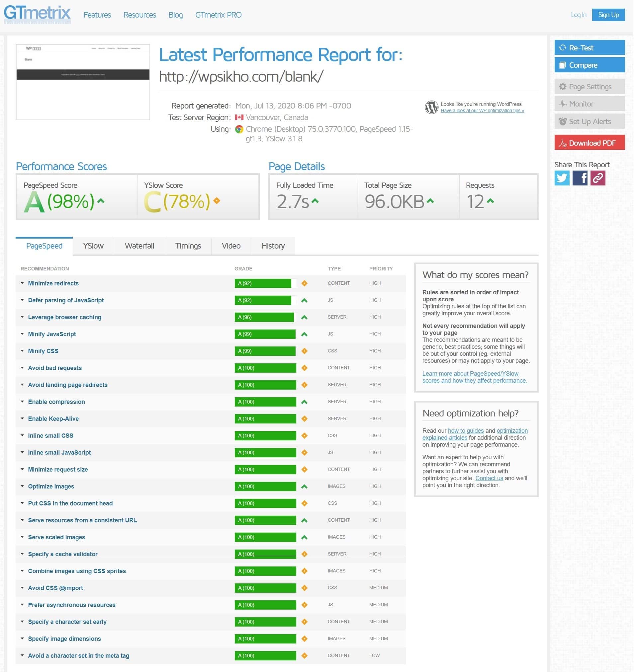Image resolution: width=634 pixels, height=672 pixels.
Task: Click green arrow in Serve resources consistent URL row
Action: pos(305,521)
